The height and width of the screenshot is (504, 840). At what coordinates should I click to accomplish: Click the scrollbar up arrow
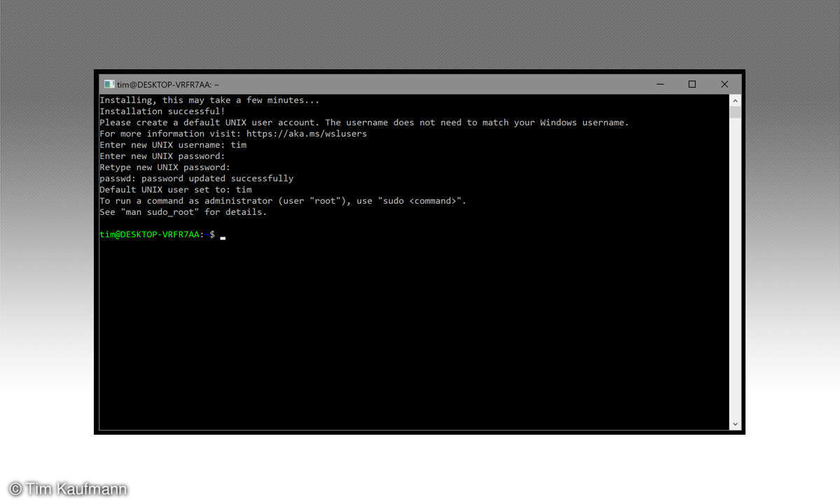[x=735, y=100]
